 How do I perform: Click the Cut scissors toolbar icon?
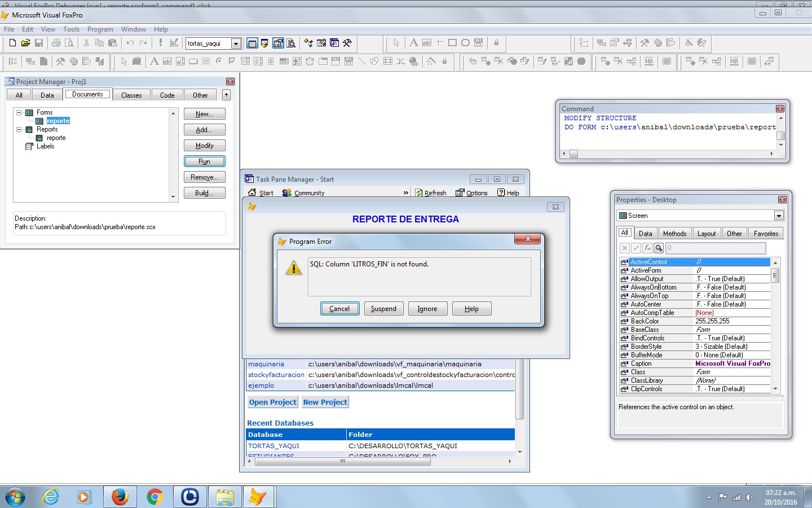point(87,43)
